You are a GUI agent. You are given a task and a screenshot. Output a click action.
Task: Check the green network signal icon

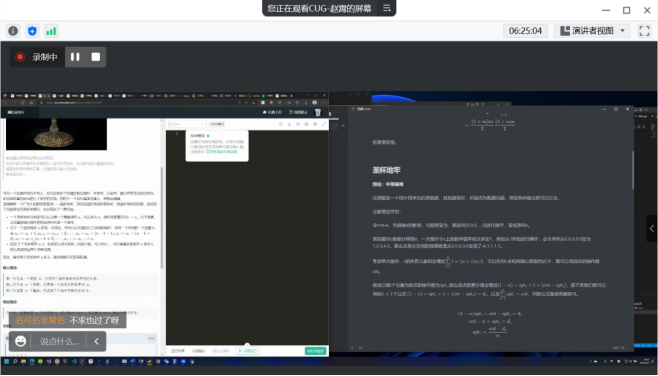(x=51, y=31)
